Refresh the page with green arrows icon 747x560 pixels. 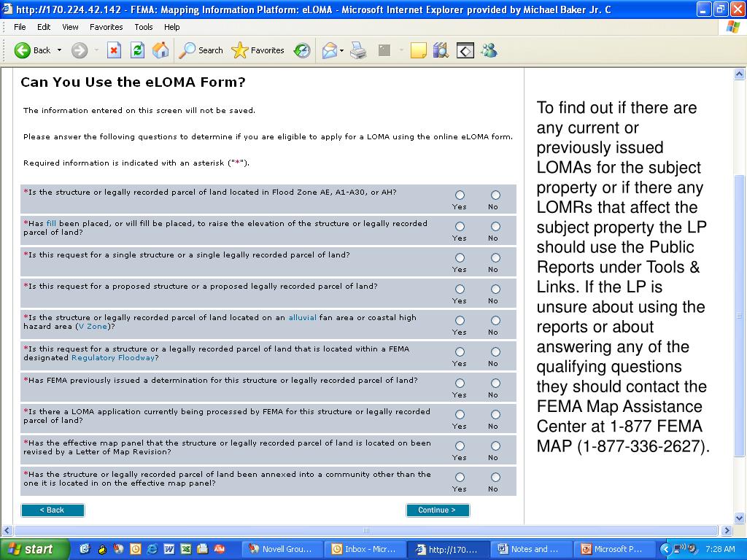tap(137, 50)
